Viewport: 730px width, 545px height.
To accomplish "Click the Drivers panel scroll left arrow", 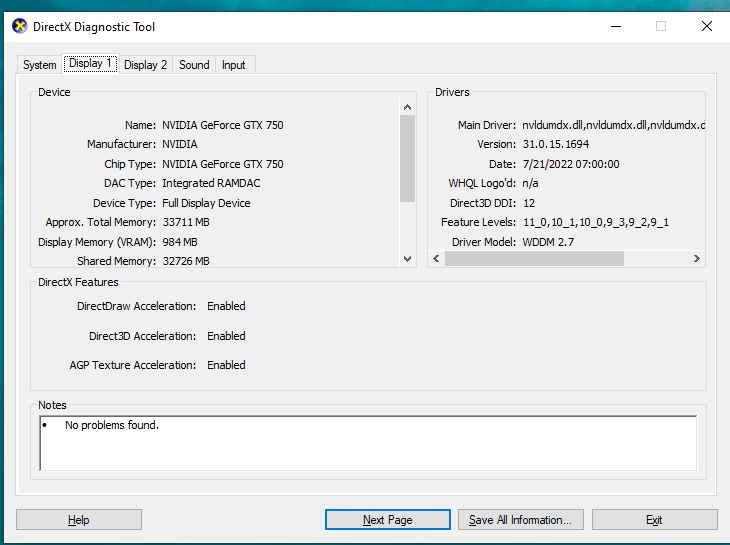I will [x=436, y=259].
